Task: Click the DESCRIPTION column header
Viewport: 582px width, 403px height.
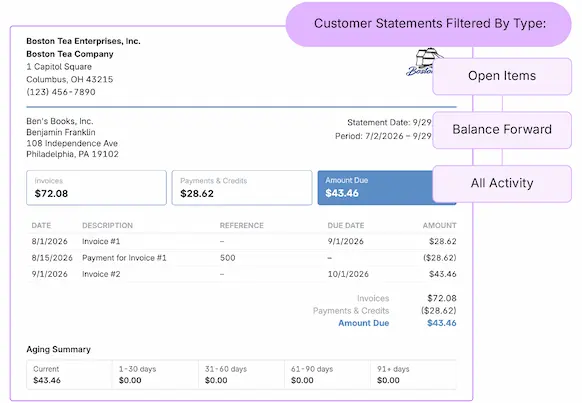Action: tap(107, 226)
